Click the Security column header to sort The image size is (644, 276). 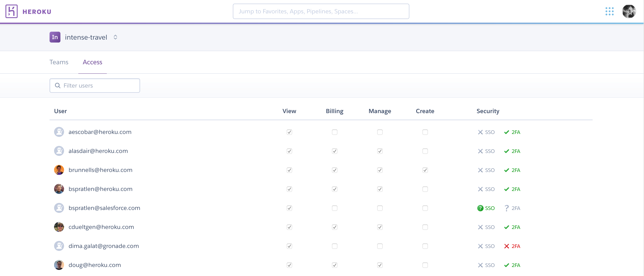pos(487,111)
